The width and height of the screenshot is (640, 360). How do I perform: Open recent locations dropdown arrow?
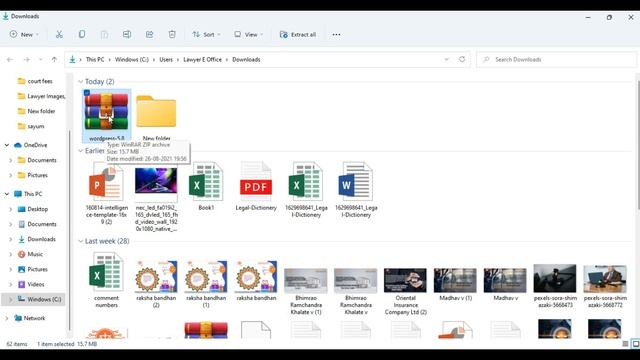(40, 60)
